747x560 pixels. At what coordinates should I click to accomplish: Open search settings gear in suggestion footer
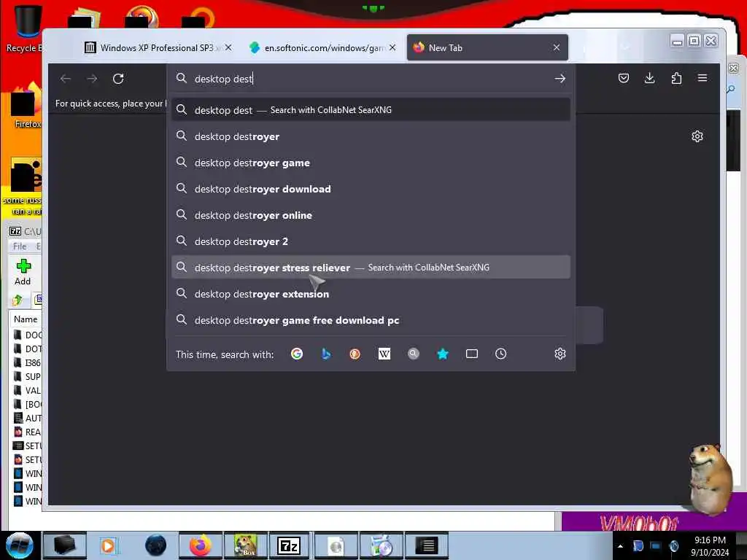(560, 354)
